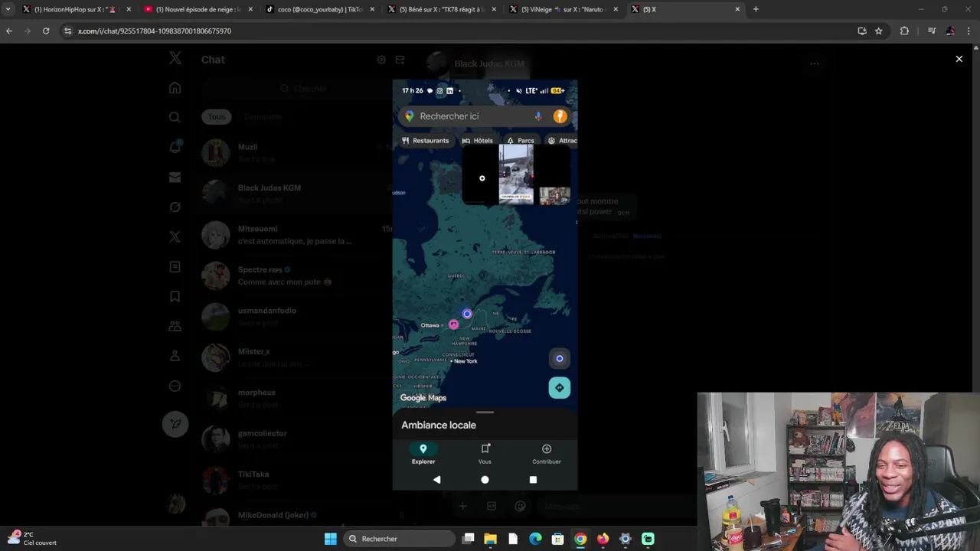Click the enlarged Google Maps screenshot image
Image resolution: width=980 pixels, height=551 pixels.
(485, 285)
